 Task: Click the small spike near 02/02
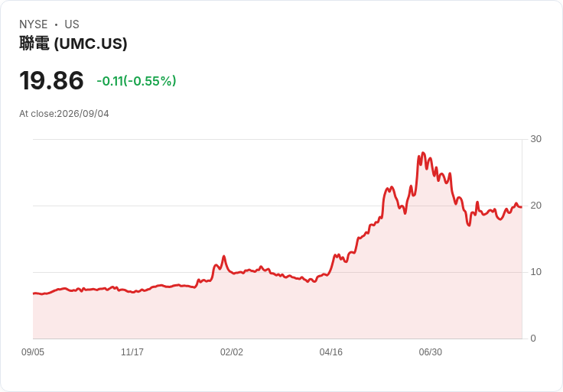(x=223, y=257)
